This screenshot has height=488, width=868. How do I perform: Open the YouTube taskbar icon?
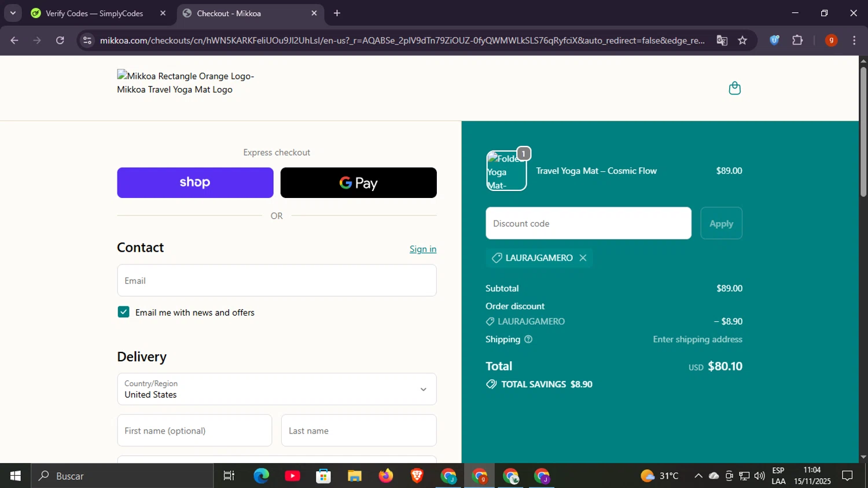tap(292, 476)
